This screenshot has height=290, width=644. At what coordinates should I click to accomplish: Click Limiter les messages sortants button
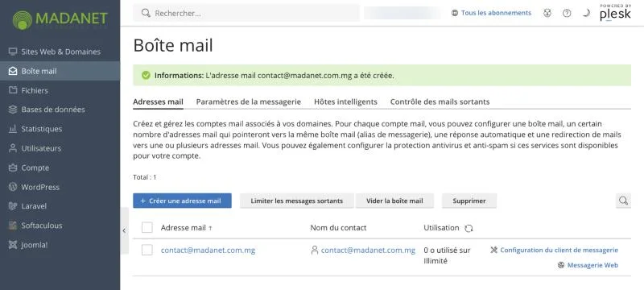tap(296, 201)
